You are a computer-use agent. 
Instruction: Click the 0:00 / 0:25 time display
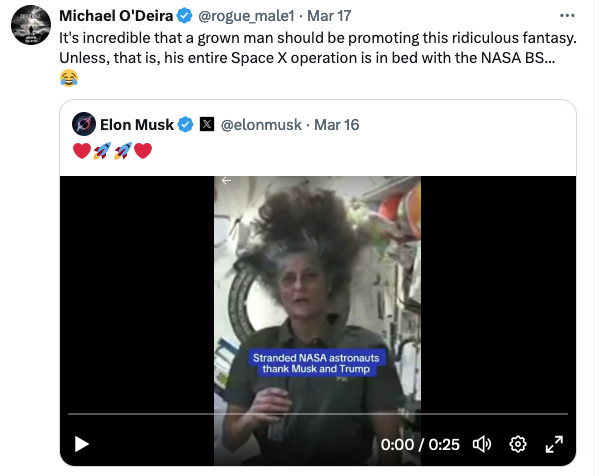[420, 443]
